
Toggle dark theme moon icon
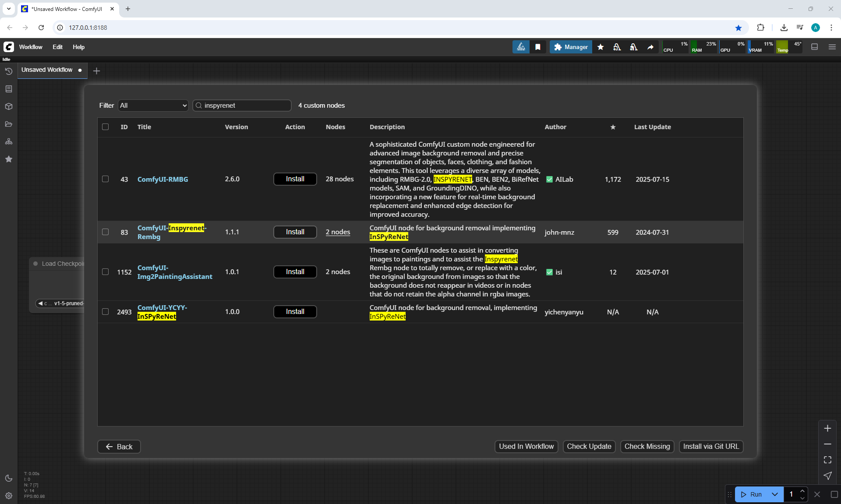tap(8, 478)
